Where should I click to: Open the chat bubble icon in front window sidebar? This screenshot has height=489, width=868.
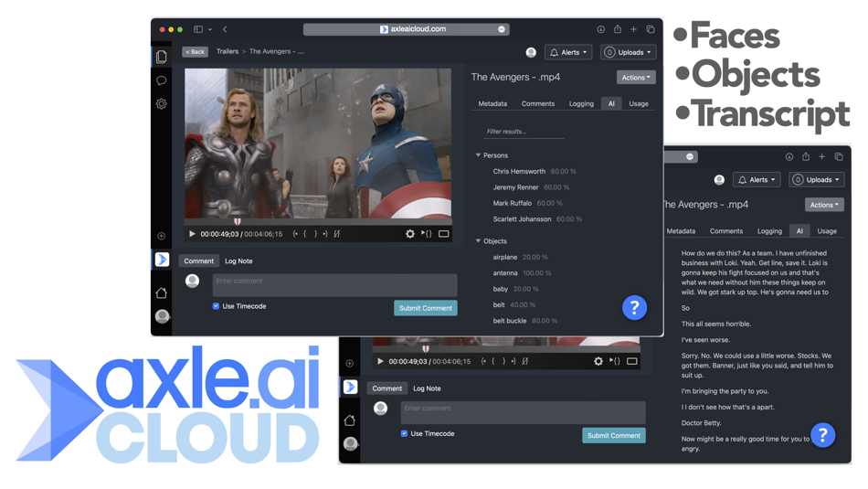[x=162, y=80]
